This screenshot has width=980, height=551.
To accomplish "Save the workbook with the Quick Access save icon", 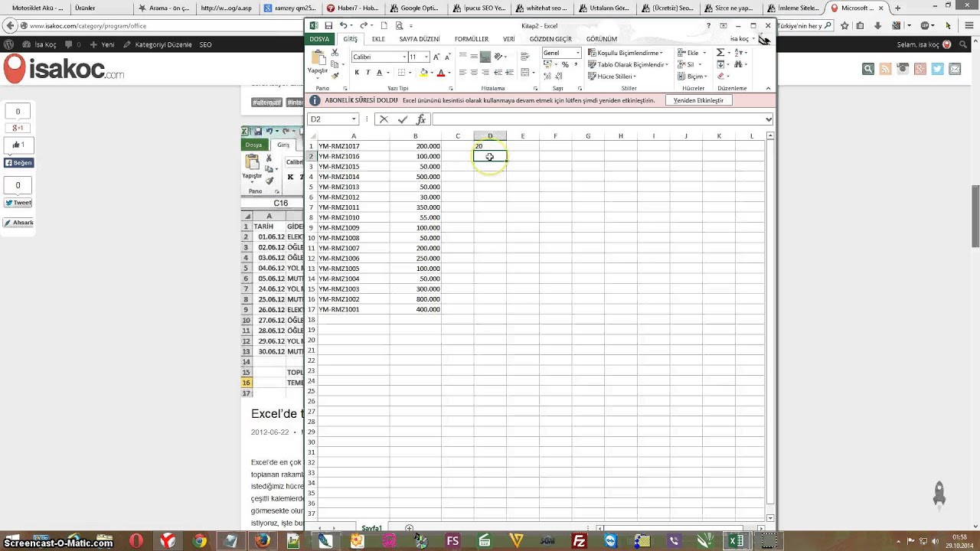I will click(x=328, y=26).
